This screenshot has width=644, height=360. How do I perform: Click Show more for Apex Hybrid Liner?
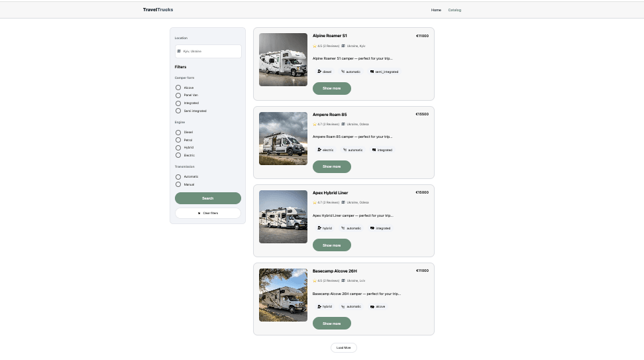(332, 245)
